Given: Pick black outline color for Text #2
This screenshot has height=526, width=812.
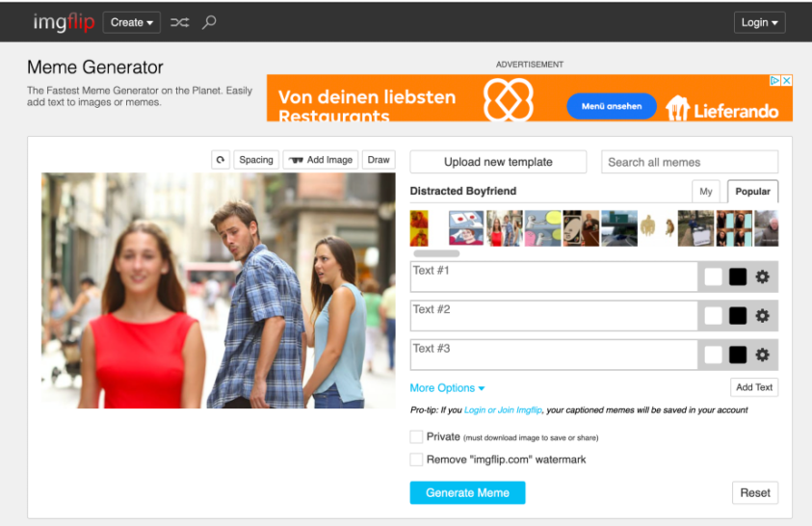Looking at the screenshot, I should (x=738, y=316).
